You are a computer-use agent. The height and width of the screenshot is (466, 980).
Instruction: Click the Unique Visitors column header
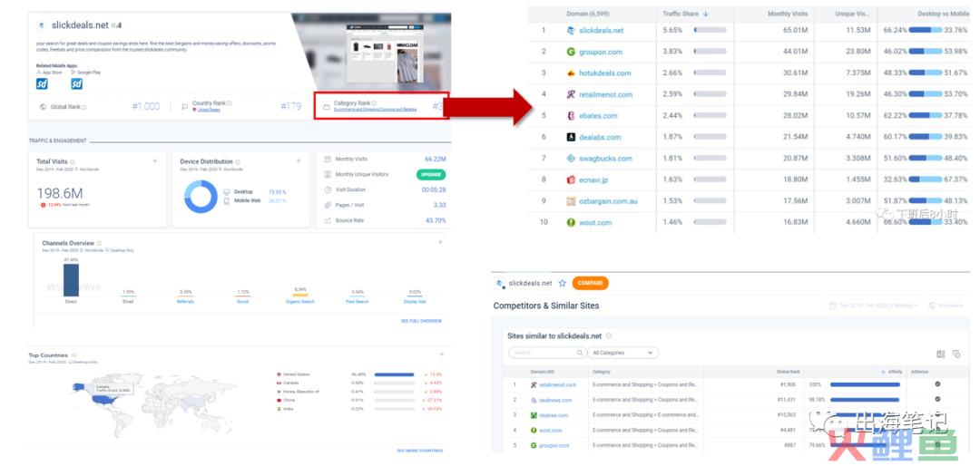[853, 13]
